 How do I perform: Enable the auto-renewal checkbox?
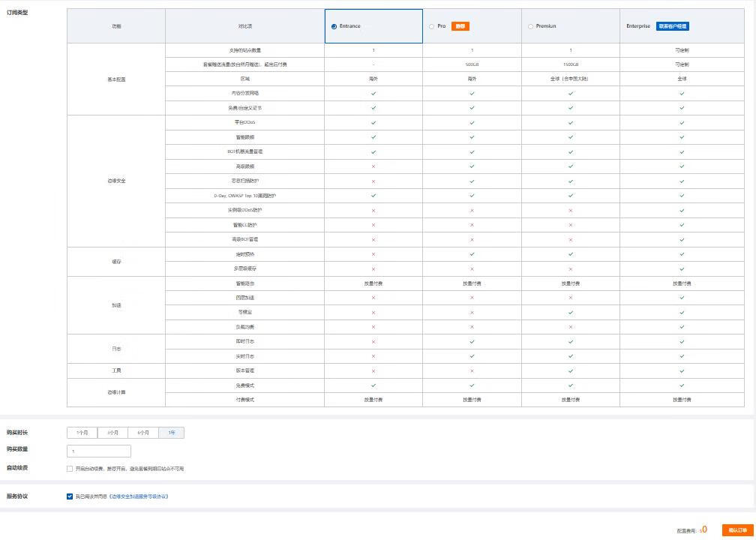click(70, 469)
